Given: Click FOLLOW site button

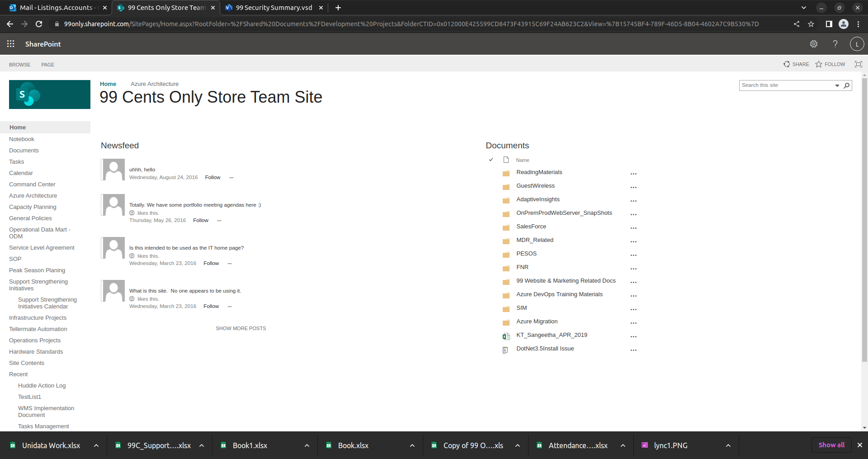Looking at the screenshot, I should coord(830,64).
